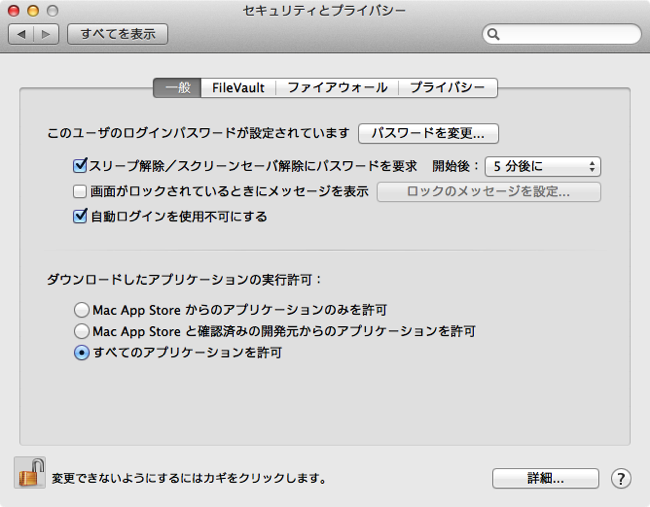Select すべてのアプリケーションを許可 radio button
Screen dimensions: 650x507
82,352
